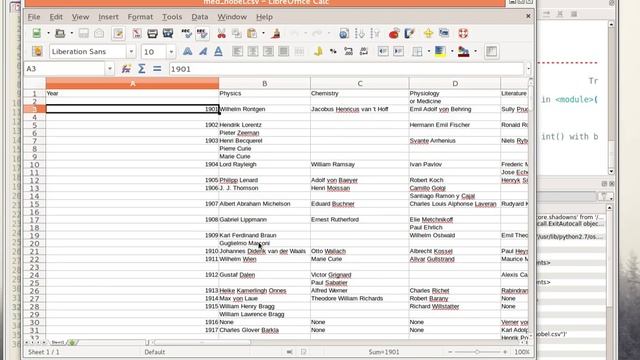
Task: Toggle Show Draw Functions
Action: (x=409, y=33)
